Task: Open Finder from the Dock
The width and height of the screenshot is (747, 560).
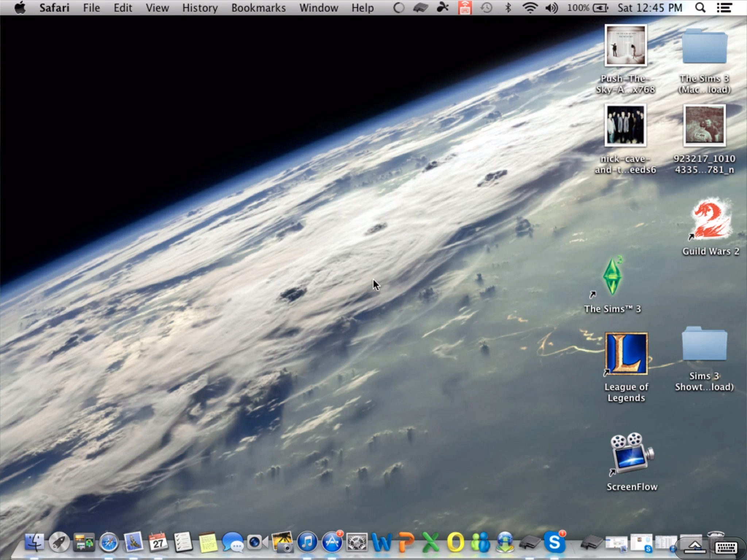Action: coord(34,542)
